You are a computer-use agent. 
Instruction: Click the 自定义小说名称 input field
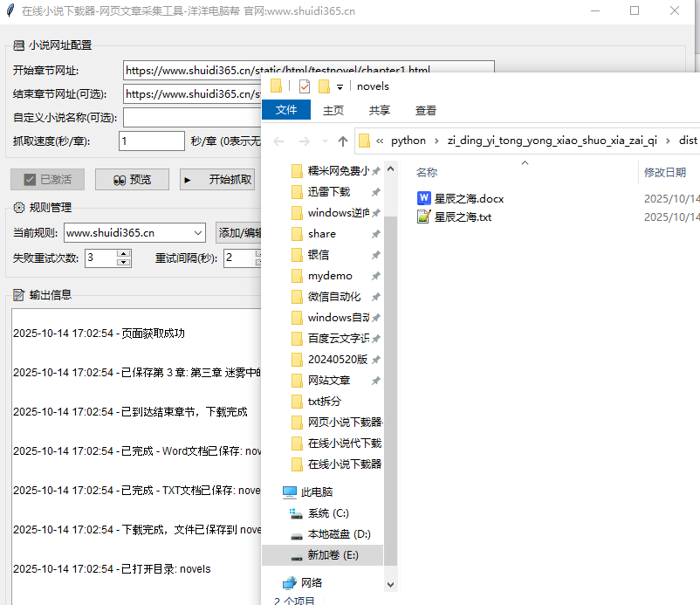192,117
